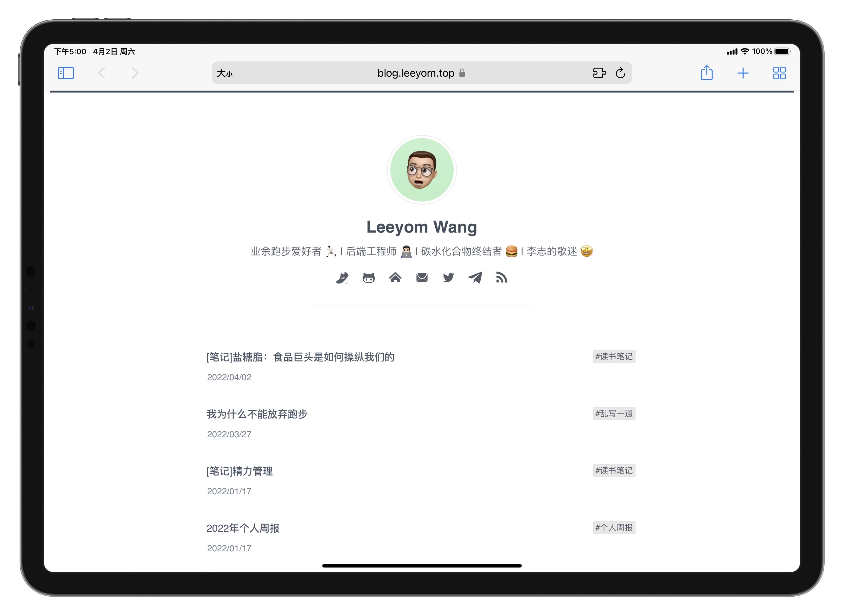
Task: Open the share sheet icon
Action: coord(707,73)
